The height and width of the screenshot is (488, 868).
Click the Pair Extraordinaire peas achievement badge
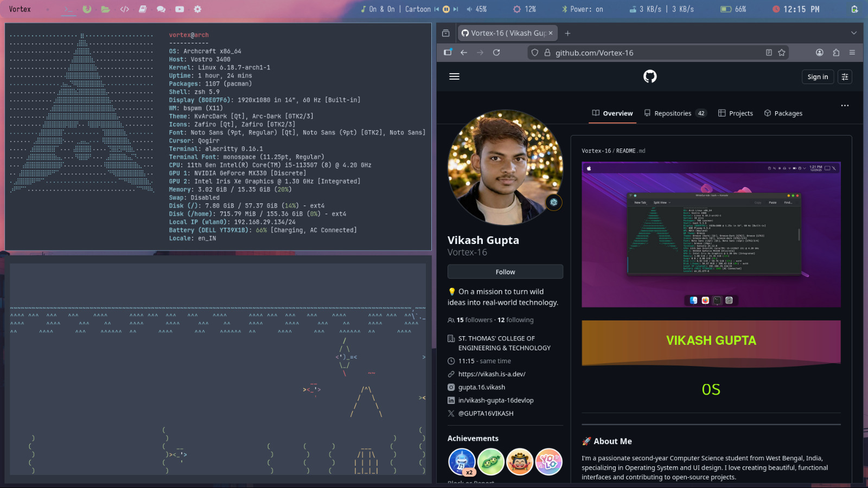coord(491,462)
